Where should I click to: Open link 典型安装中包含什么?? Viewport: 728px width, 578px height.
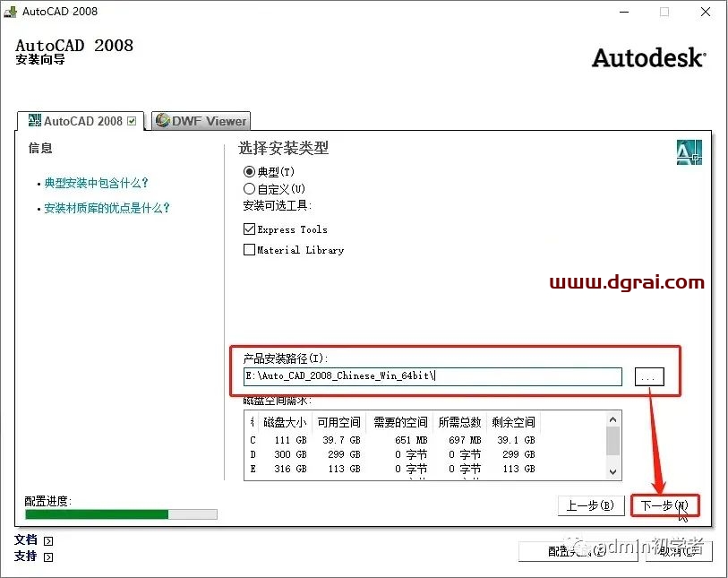click(96, 183)
